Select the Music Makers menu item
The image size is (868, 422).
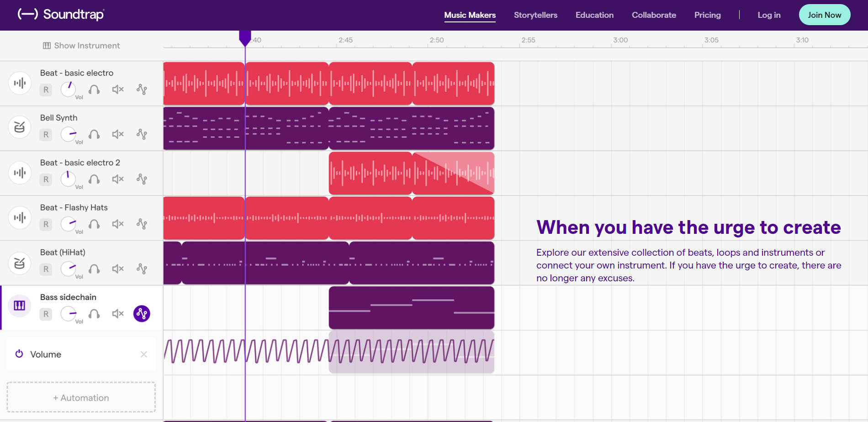(x=470, y=15)
